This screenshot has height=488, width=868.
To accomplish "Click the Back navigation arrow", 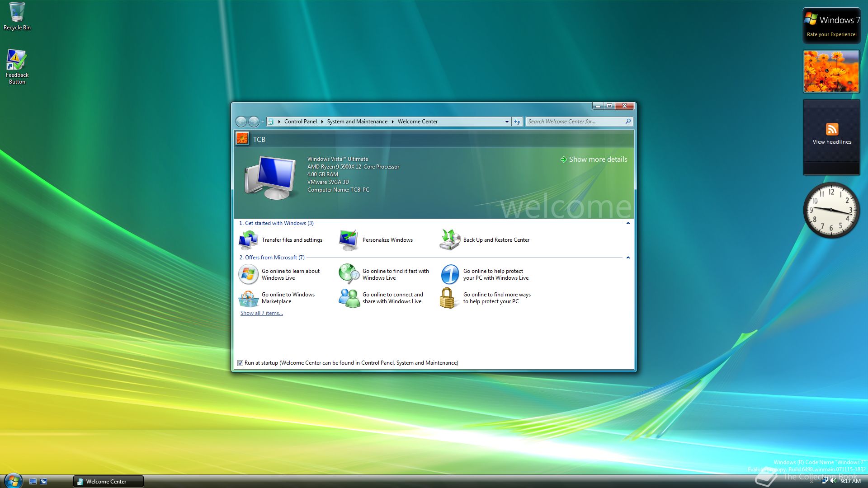I will coord(241,122).
